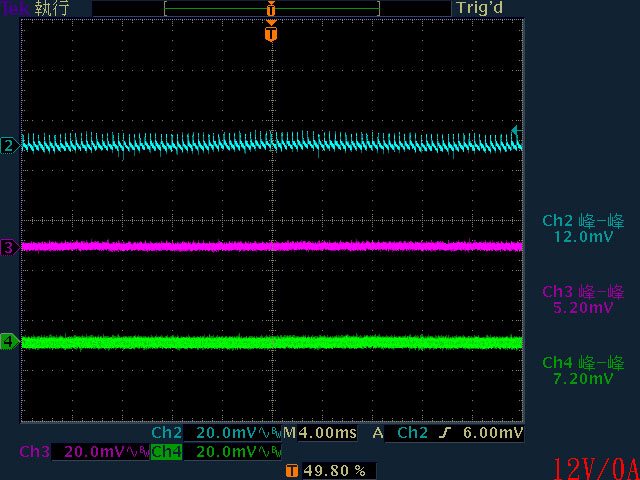Click the Ch4 ground reference marker

click(x=10, y=342)
